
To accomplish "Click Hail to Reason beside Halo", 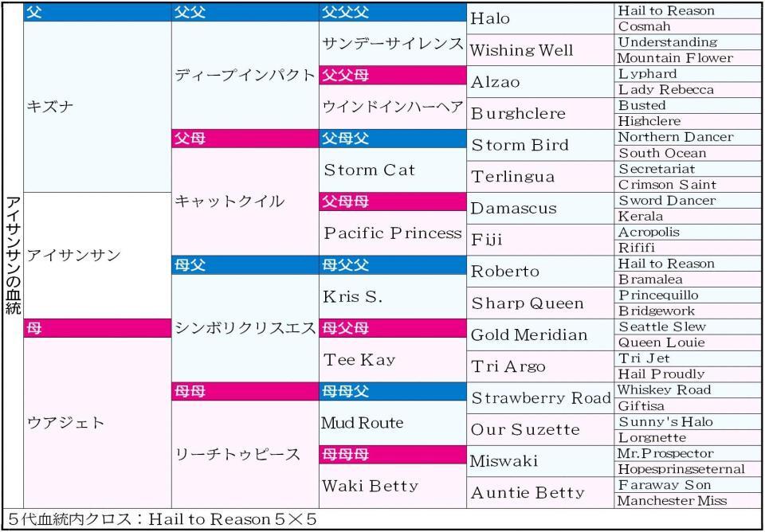I will point(688,10).
